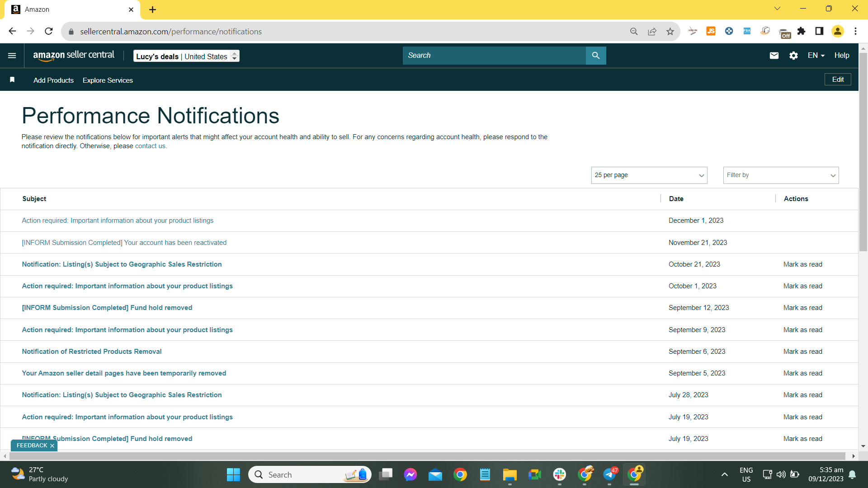This screenshot has width=868, height=488.
Task: Click the view site information lock icon
Action: 71,31
